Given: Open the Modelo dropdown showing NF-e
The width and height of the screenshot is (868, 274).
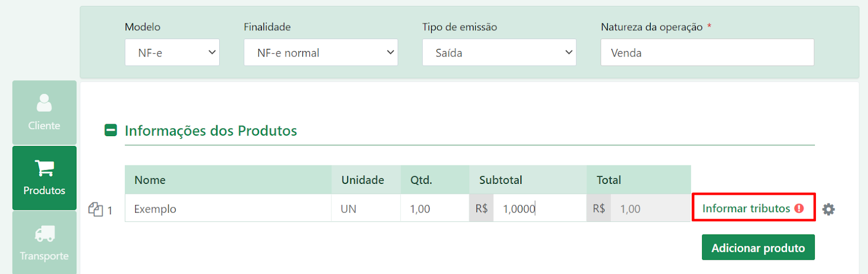Looking at the screenshot, I should coord(172,53).
